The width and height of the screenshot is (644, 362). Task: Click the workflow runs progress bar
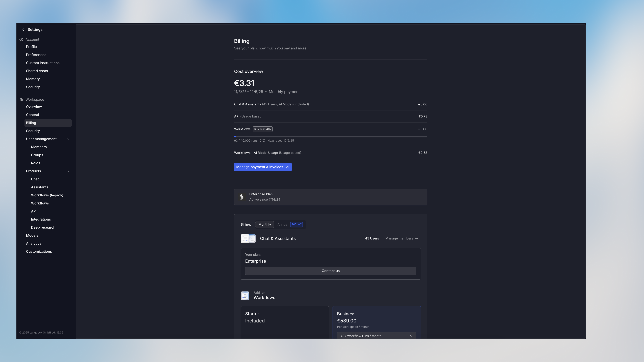coord(331,137)
